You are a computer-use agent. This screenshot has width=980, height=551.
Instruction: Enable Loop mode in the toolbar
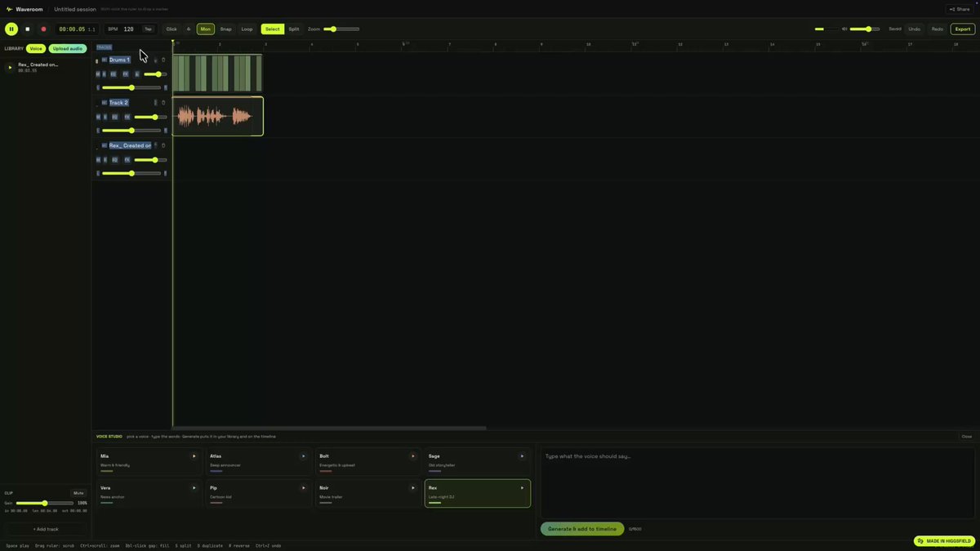point(247,29)
